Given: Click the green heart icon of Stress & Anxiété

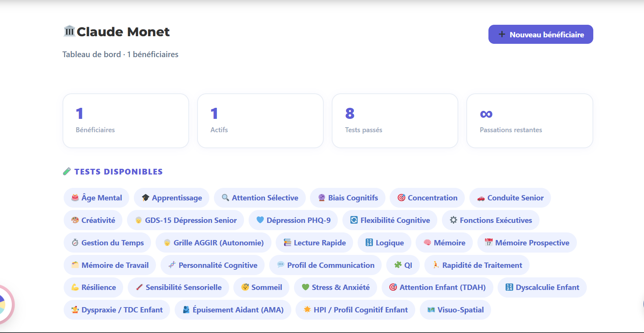Looking at the screenshot, I should pyautogui.click(x=305, y=287).
